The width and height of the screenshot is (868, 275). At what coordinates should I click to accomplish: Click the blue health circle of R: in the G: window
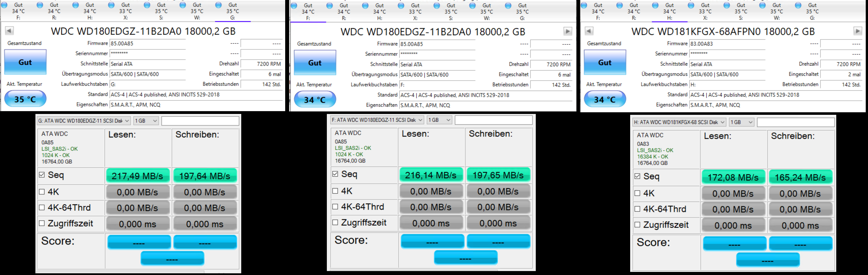pos(40,5)
